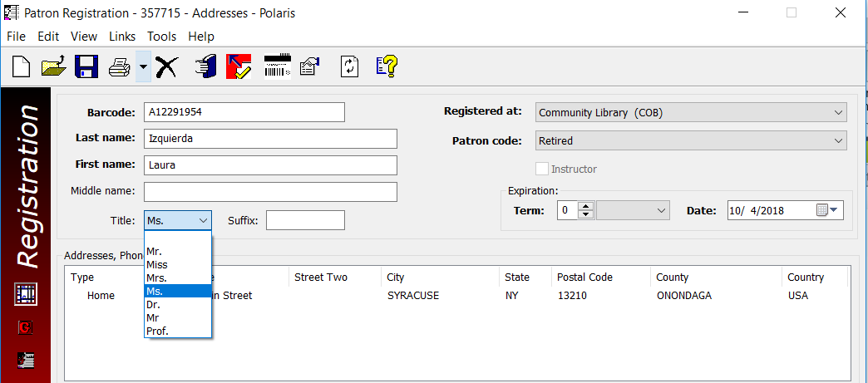
Task: Click the black X delete icon
Action: click(x=166, y=66)
